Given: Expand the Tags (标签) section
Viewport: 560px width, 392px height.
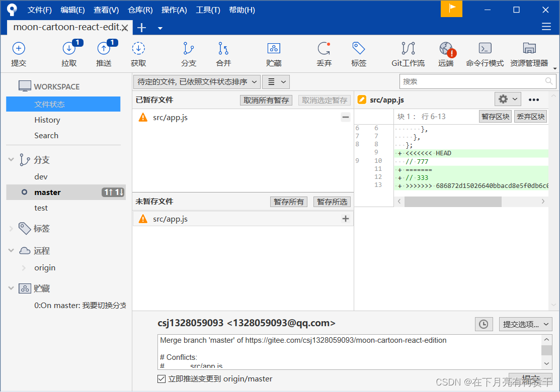Looking at the screenshot, I should pos(11,229).
